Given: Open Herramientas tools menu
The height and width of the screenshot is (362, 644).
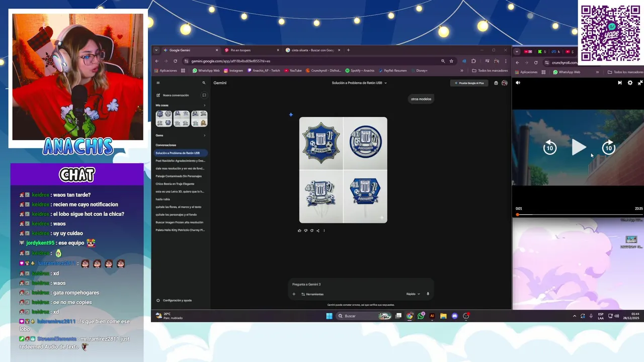Looking at the screenshot, I should (312, 294).
